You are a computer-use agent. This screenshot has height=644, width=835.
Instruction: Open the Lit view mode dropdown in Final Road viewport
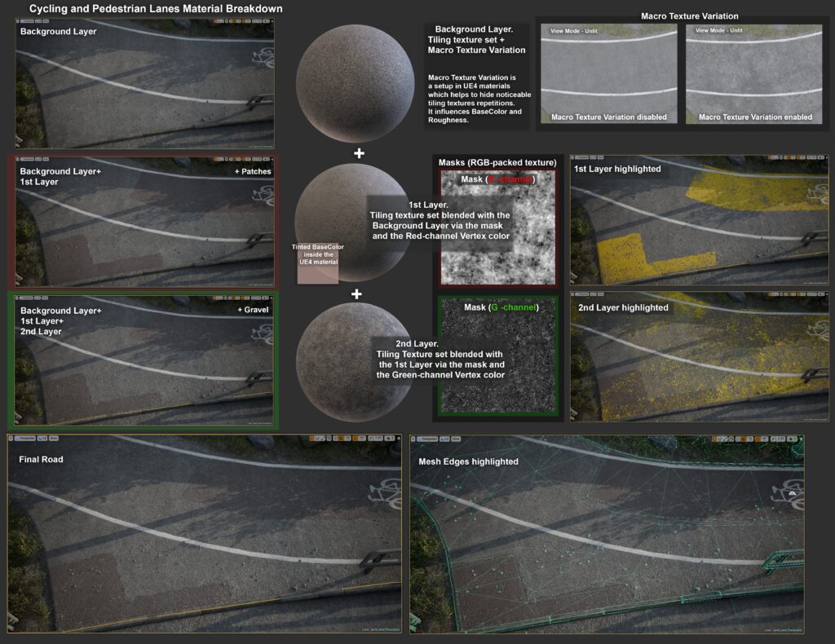pyautogui.click(x=42, y=439)
